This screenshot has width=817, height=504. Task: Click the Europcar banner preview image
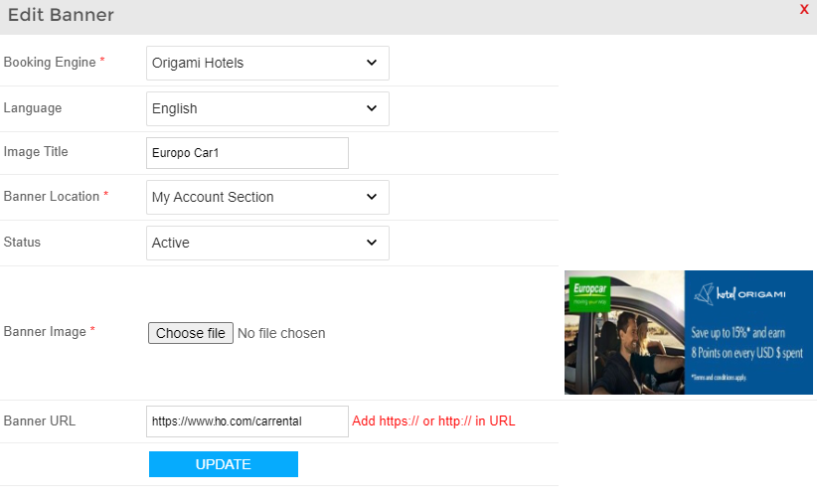(x=689, y=333)
